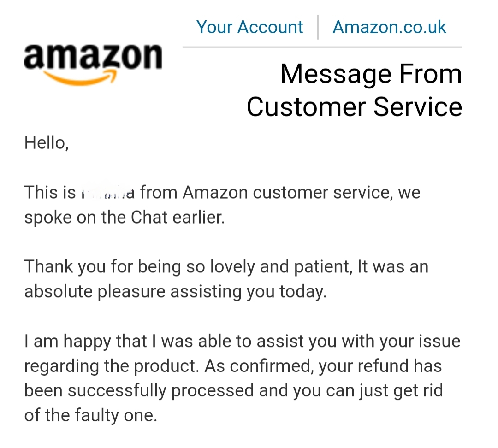
Task: Click the vertical divider between header links
Action: pos(318,27)
